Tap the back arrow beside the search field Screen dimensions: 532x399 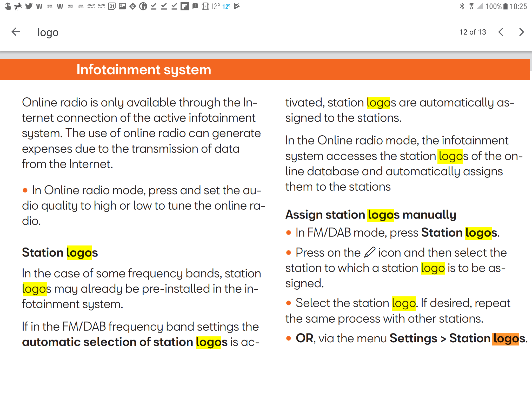[x=16, y=32]
